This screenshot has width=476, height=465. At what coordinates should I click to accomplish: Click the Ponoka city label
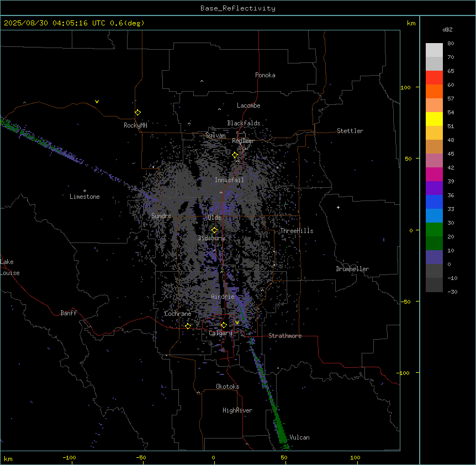265,75
